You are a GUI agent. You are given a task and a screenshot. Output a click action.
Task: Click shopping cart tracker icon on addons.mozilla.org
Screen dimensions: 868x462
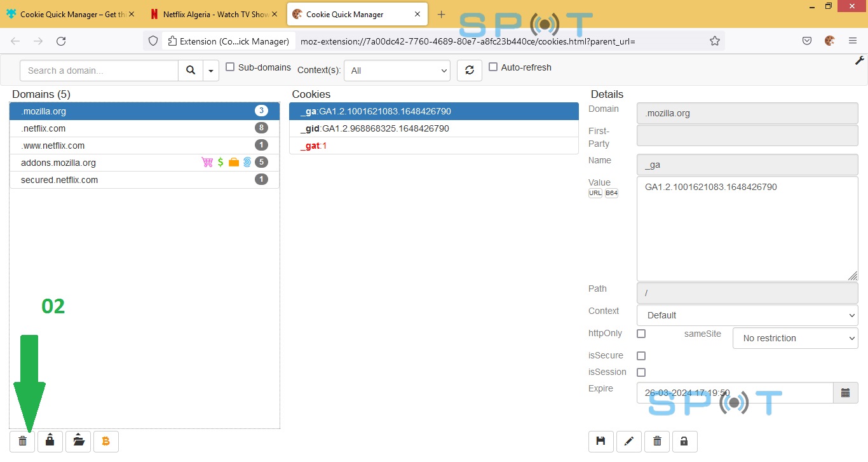coord(207,163)
